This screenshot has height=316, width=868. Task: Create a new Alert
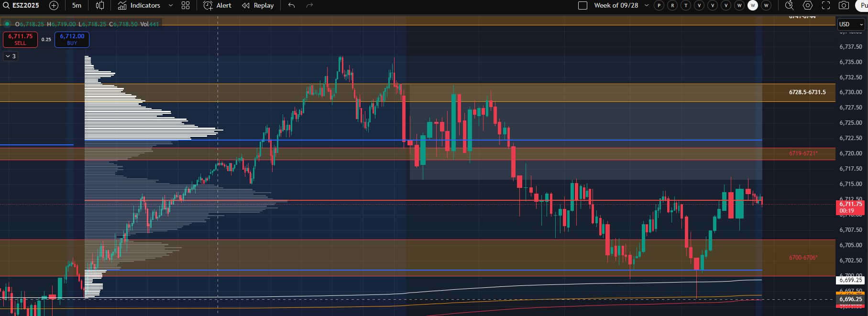point(217,5)
